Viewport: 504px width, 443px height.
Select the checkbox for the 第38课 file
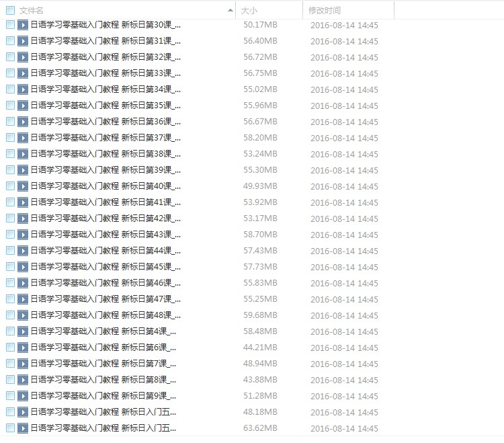point(10,154)
